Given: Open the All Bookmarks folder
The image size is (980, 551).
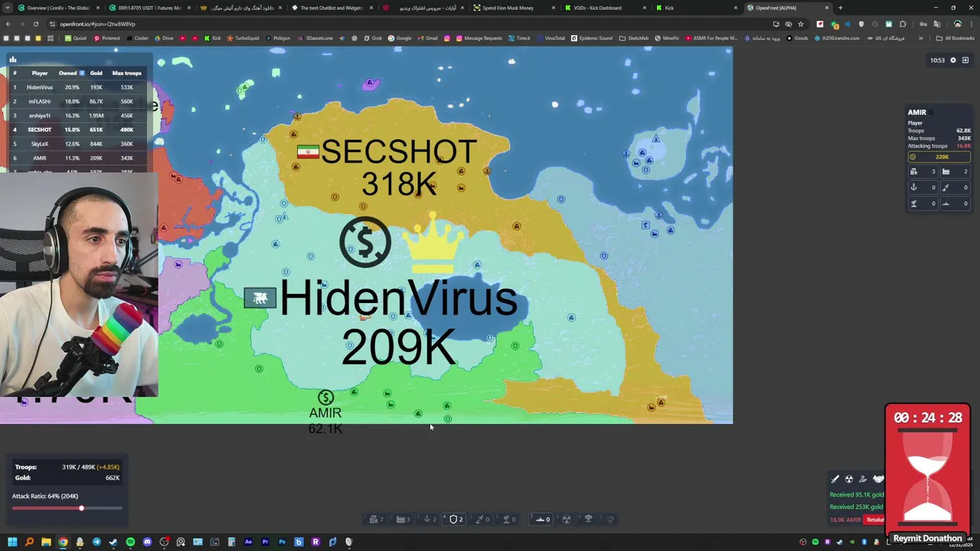Looking at the screenshot, I should click(x=956, y=38).
